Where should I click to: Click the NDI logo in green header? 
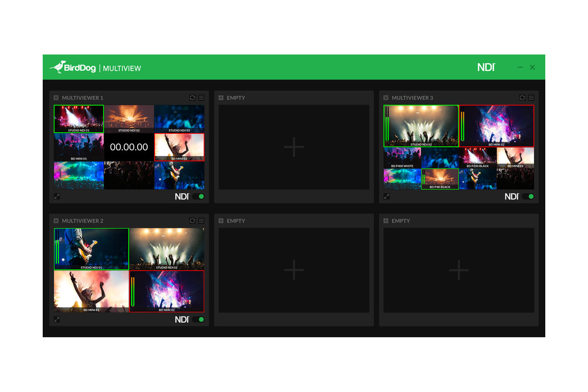point(486,67)
